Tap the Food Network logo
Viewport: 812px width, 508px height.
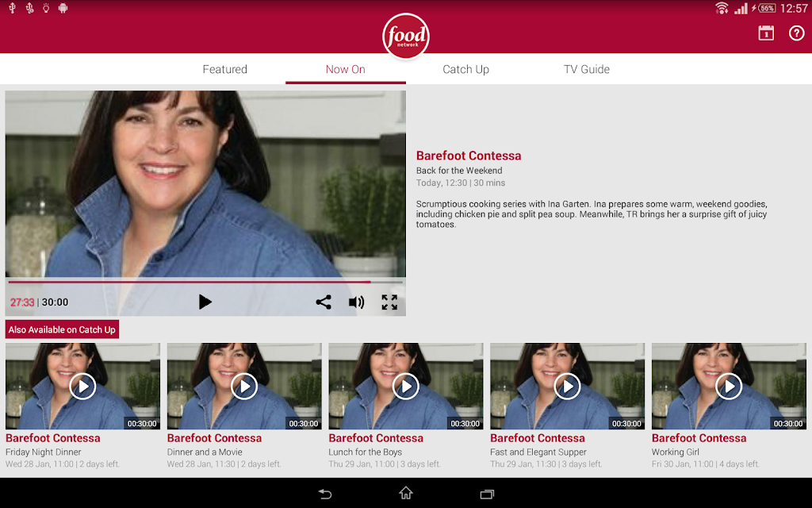406,36
